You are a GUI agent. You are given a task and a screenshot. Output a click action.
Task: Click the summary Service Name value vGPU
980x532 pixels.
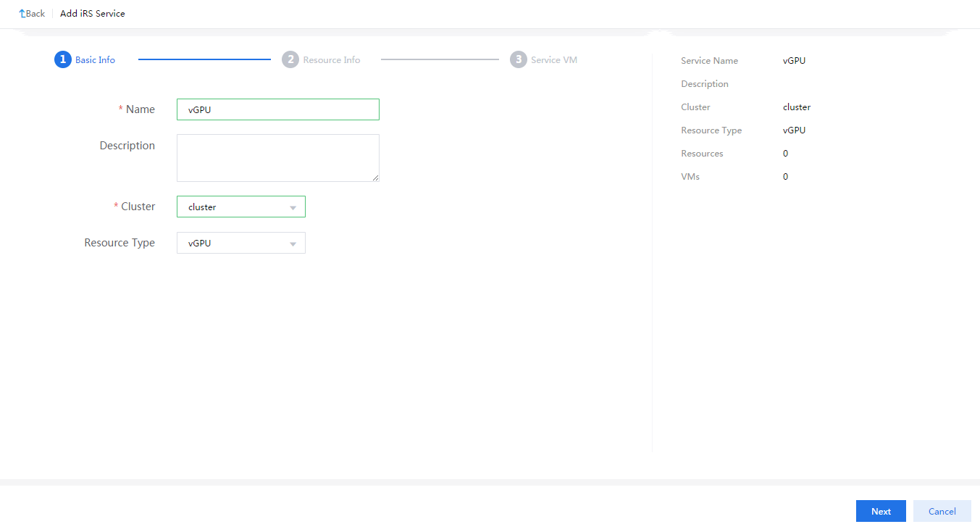(795, 61)
